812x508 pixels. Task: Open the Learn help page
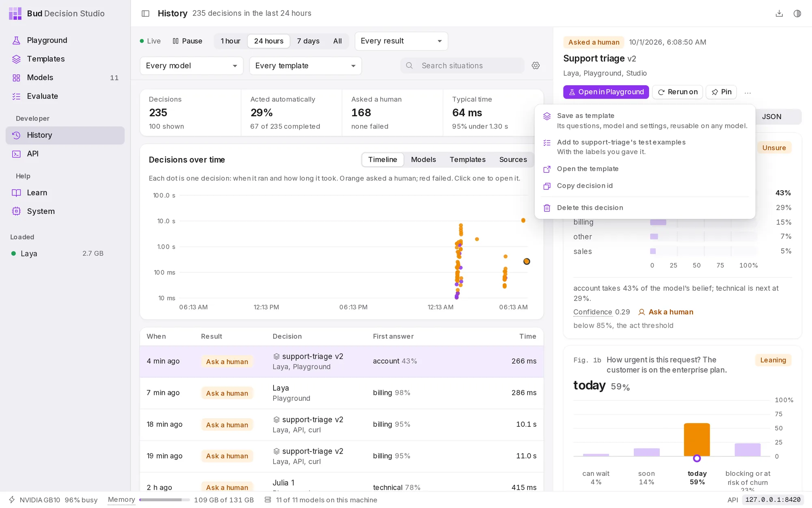[x=65, y=193]
